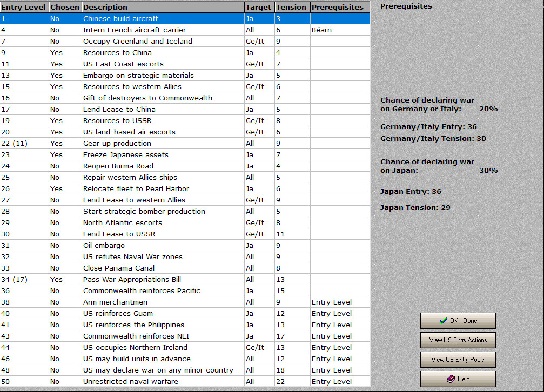This screenshot has width=544, height=392.
Task: Select 'Start strategic bomber production'
Action: click(185, 211)
